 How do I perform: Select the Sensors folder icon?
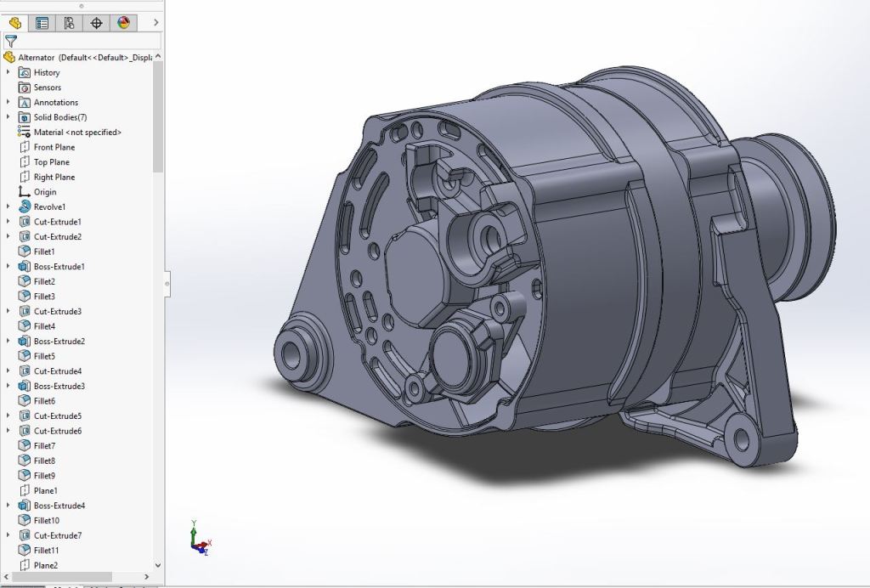[25, 88]
